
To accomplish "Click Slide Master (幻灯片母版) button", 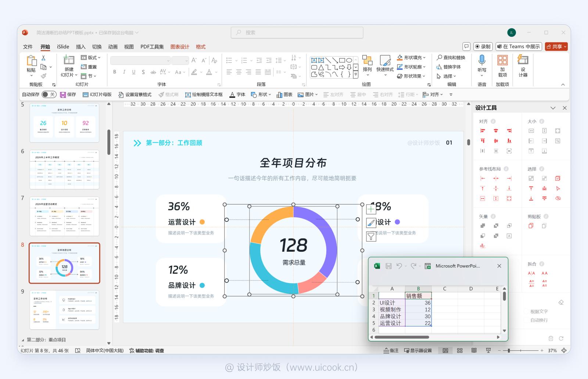I will point(97,95).
